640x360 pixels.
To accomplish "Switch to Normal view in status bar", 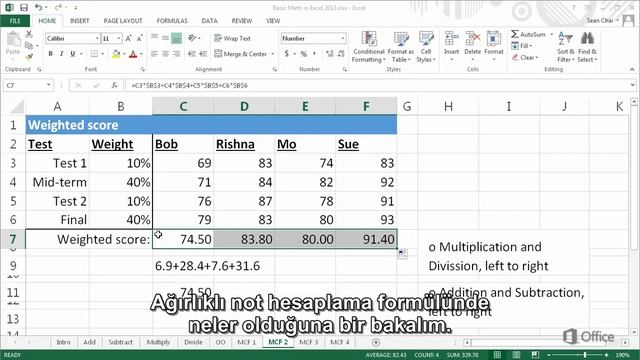I will pyautogui.click(x=497, y=355).
